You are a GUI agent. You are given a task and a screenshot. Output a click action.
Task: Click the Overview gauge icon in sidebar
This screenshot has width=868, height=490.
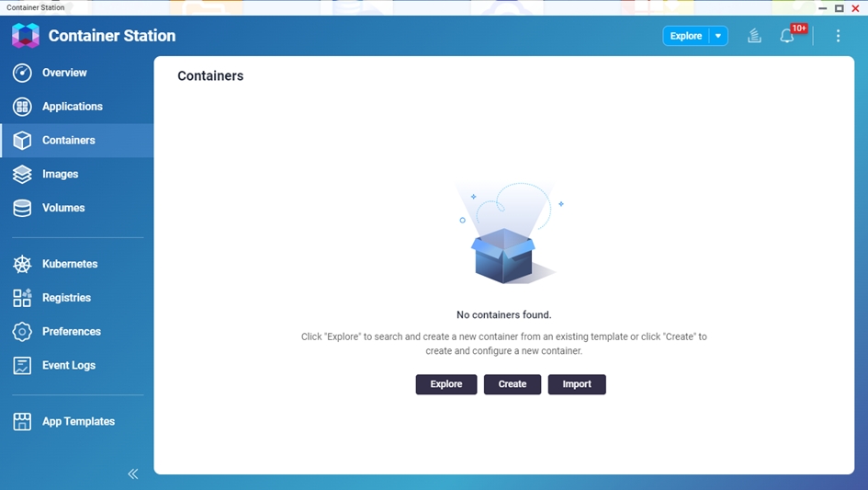[x=22, y=73]
